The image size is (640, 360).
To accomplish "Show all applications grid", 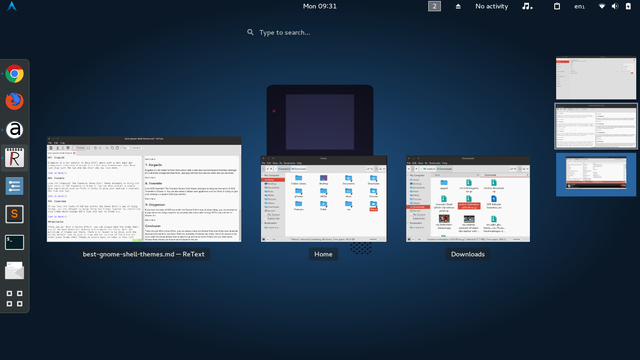I will click(14, 298).
